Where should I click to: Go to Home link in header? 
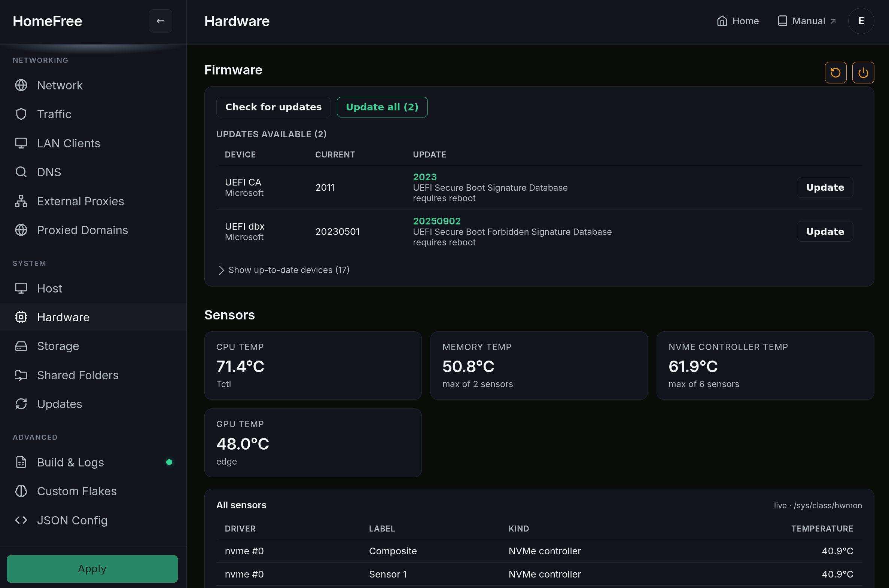pyautogui.click(x=737, y=21)
